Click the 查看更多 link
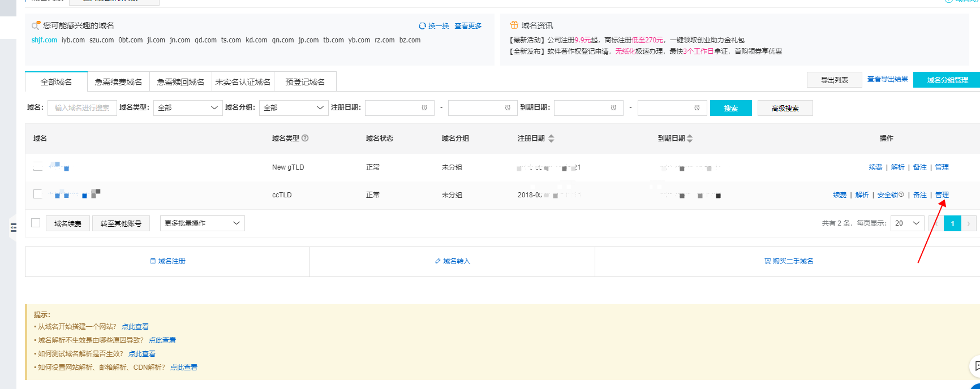 [468, 26]
